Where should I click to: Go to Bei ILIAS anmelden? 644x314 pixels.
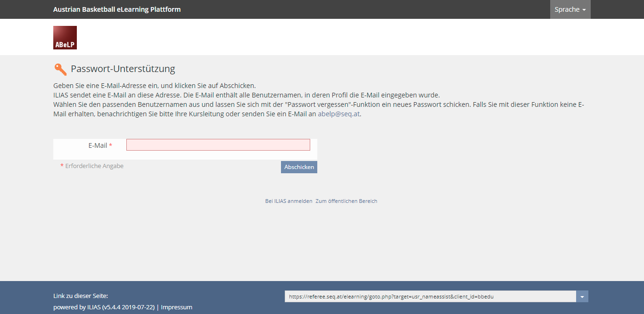(x=289, y=201)
